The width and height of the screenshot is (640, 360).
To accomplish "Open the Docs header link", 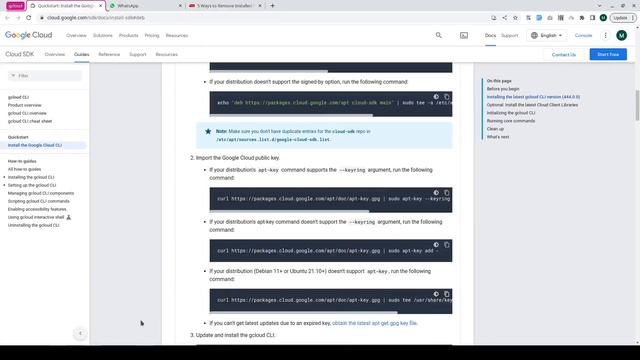I will pyautogui.click(x=490, y=36).
